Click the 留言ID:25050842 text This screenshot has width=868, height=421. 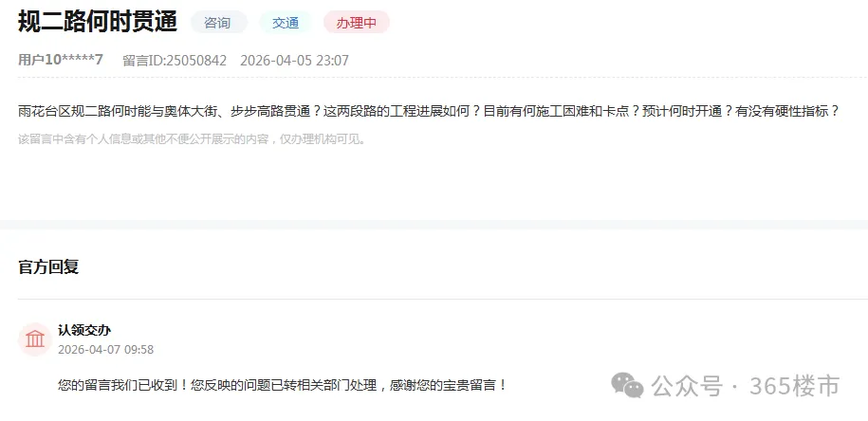tap(175, 61)
